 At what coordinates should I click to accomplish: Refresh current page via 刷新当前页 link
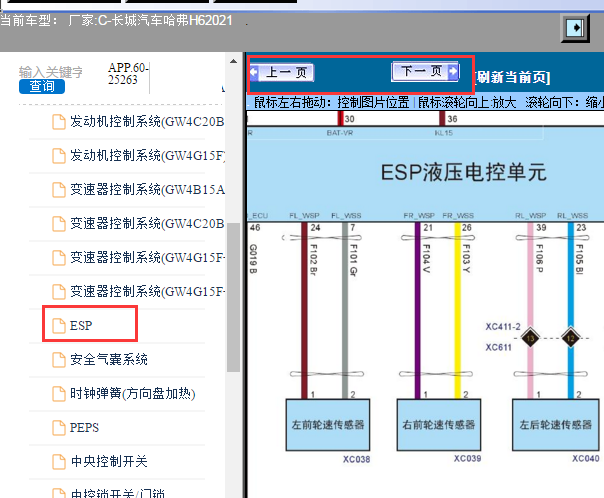pyautogui.click(x=512, y=77)
